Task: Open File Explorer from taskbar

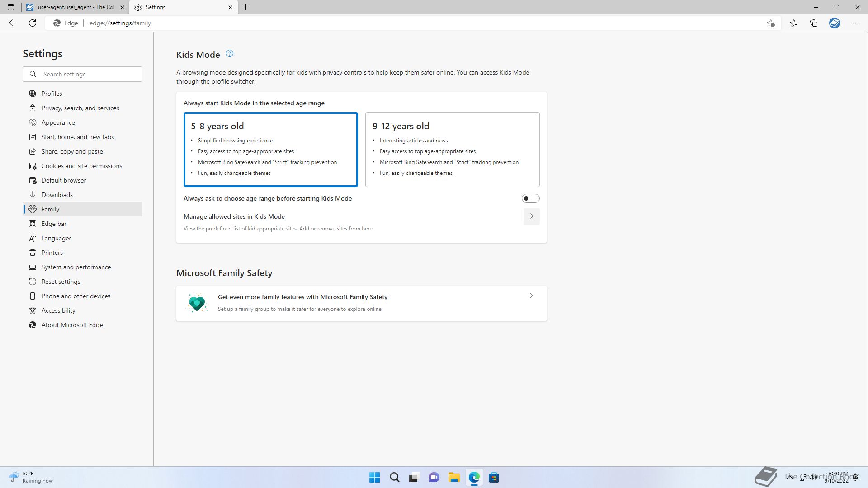Action: coord(454,478)
